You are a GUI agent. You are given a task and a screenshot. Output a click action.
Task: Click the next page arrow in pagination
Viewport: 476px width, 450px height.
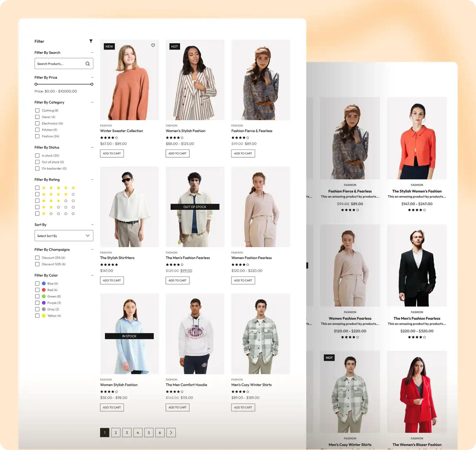(171, 433)
